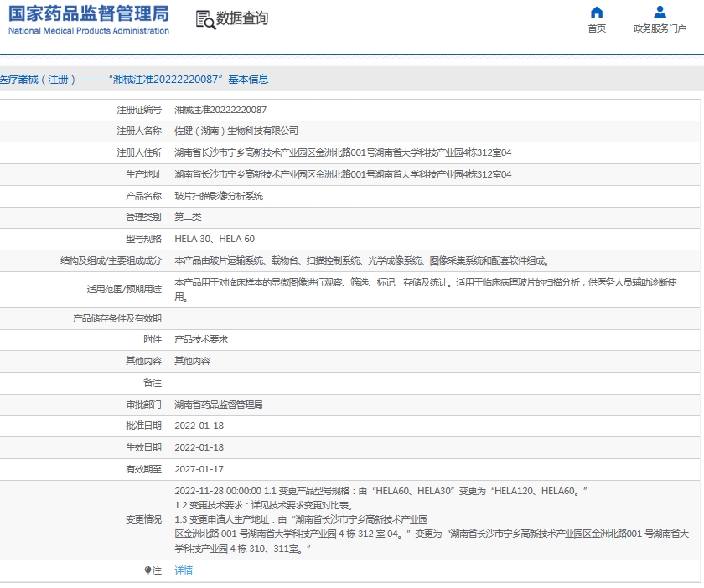
Task: Click the 医疗器械（注册）基本信息 heading
Action: tap(134, 80)
